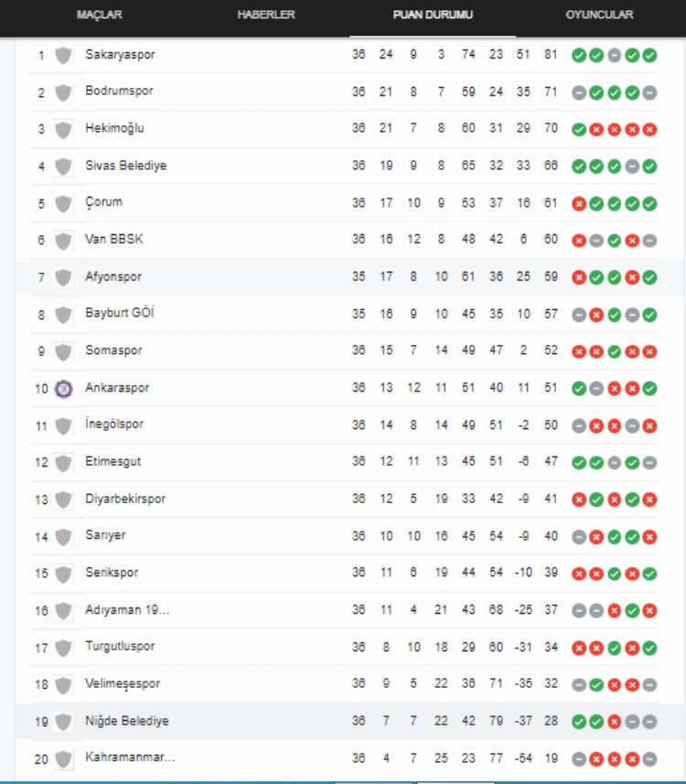Click Bodrumspor's shield crest icon
Image resolution: width=686 pixels, height=784 pixels.
63,92
